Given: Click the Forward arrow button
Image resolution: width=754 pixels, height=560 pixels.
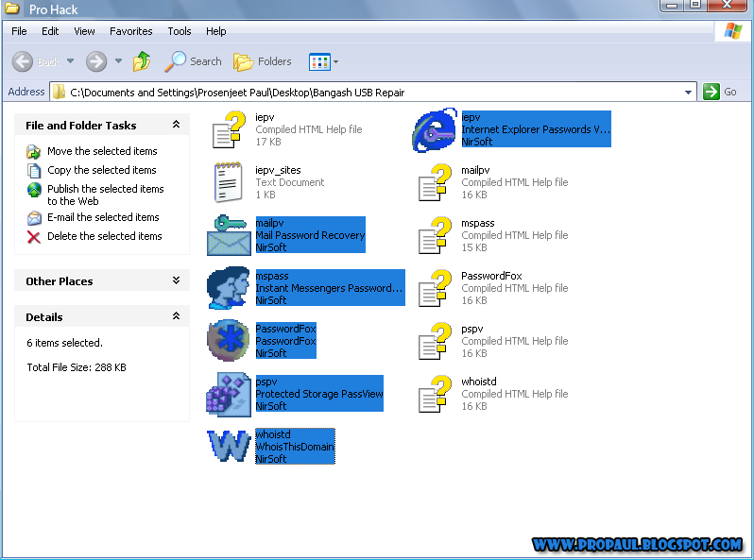Looking at the screenshot, I should point(96,61).
